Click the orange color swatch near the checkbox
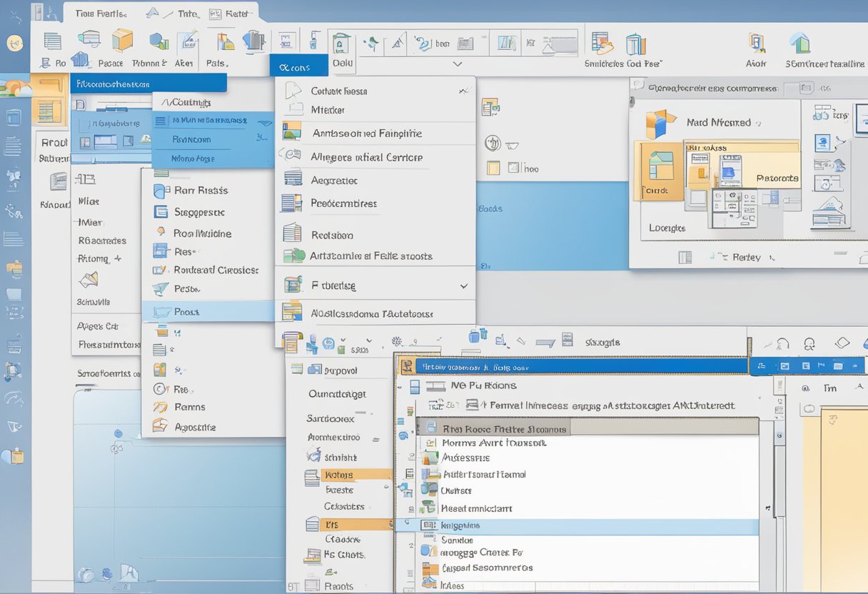Viewport: 868px width, 594px height. tap(493, 168)
